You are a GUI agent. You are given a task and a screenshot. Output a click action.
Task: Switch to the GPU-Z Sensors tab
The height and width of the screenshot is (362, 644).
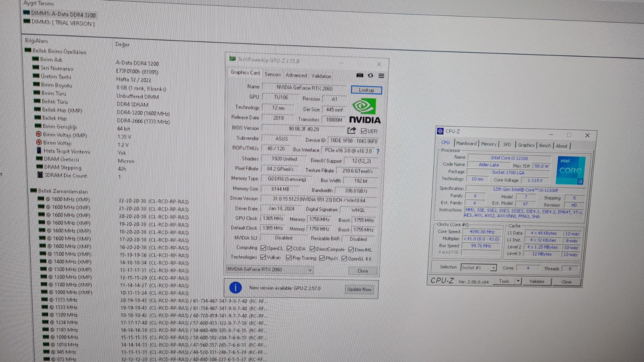(x=273, y=74)
